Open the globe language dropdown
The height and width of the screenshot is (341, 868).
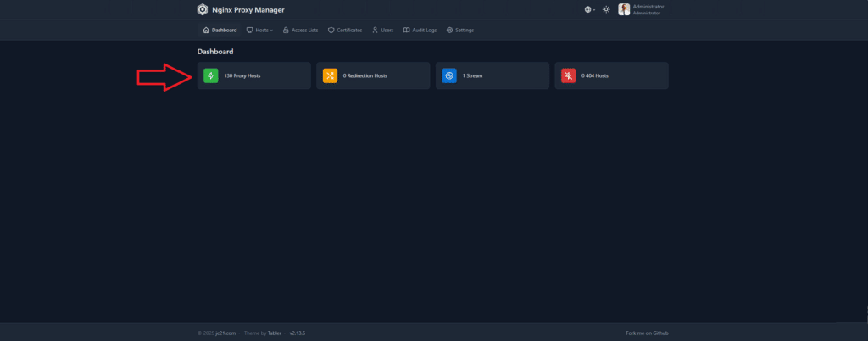click(589, 9)
